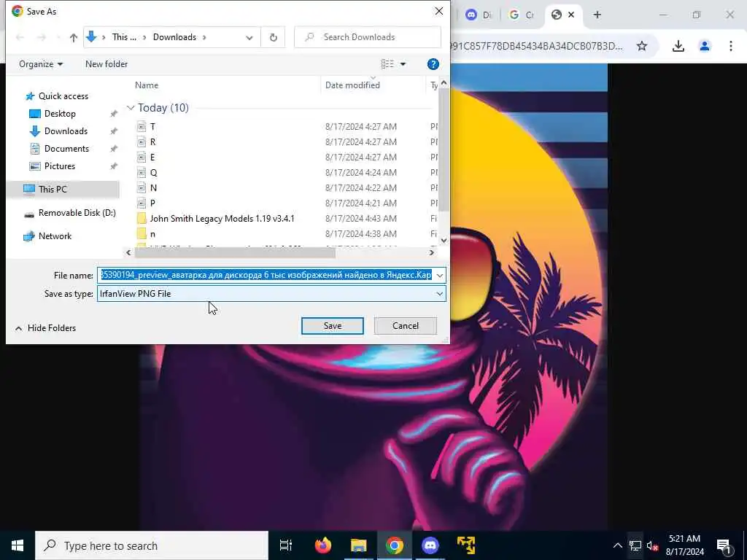Click the Save button
This screenshot has height=560, width=747.
click(333, 326)
